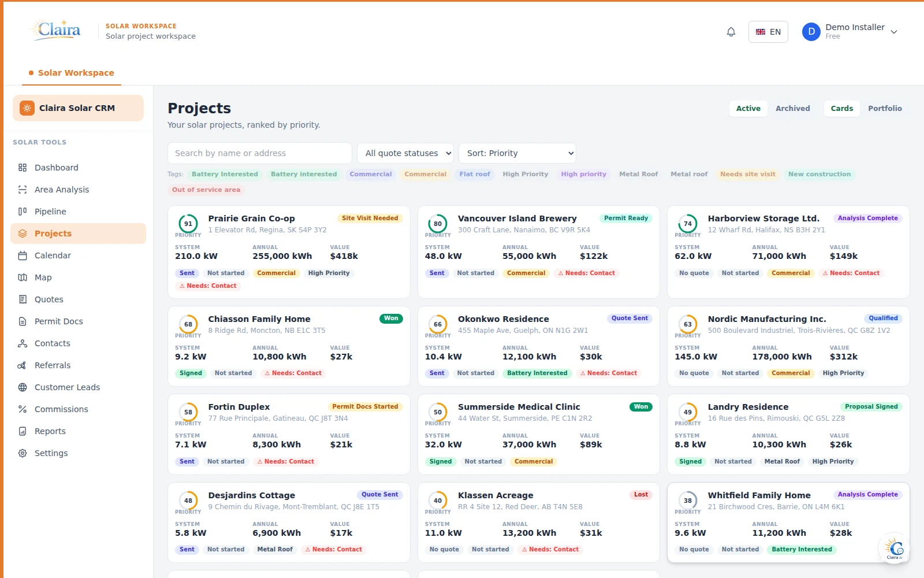Toggle the Flat roof tag filter
The width and height of the screenshot is (924, 578).
point(475,174)
